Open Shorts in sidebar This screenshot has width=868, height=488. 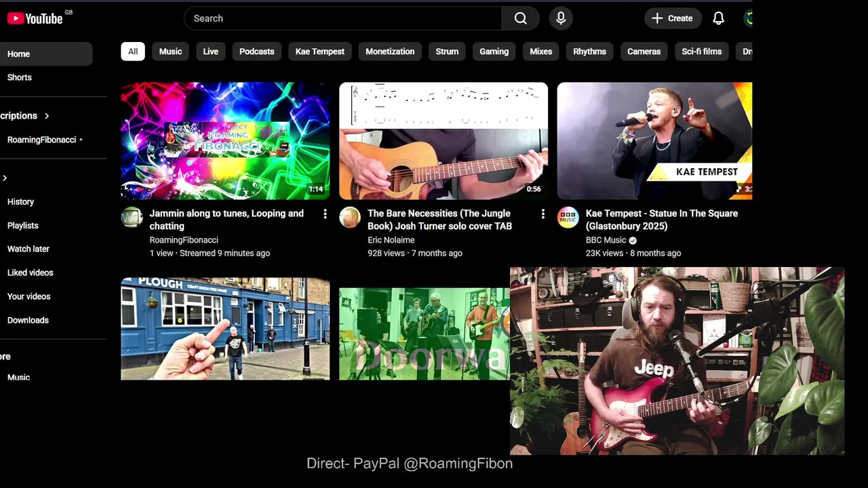tap(46, 77)
